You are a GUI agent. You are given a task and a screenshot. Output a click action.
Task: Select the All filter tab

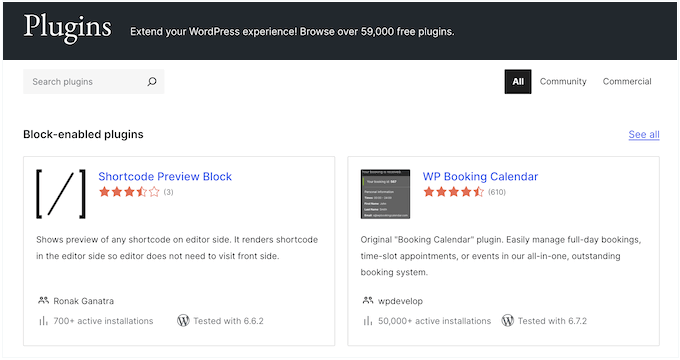click(x=518, y=82)
